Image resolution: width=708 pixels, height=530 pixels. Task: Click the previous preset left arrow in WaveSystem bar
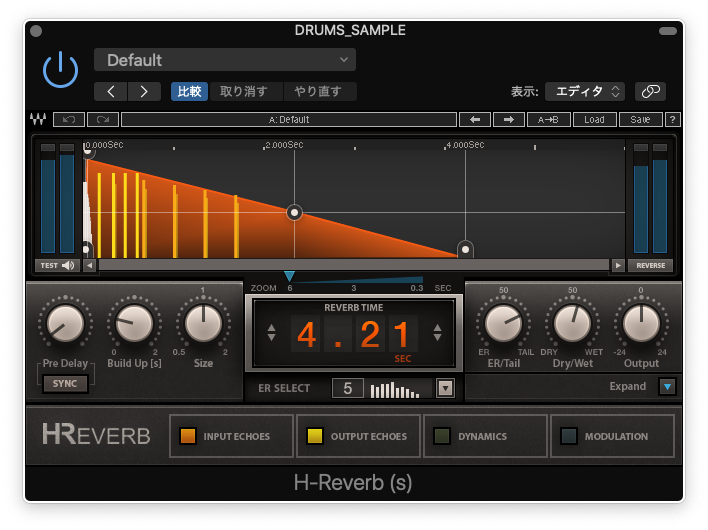[475, 120]
